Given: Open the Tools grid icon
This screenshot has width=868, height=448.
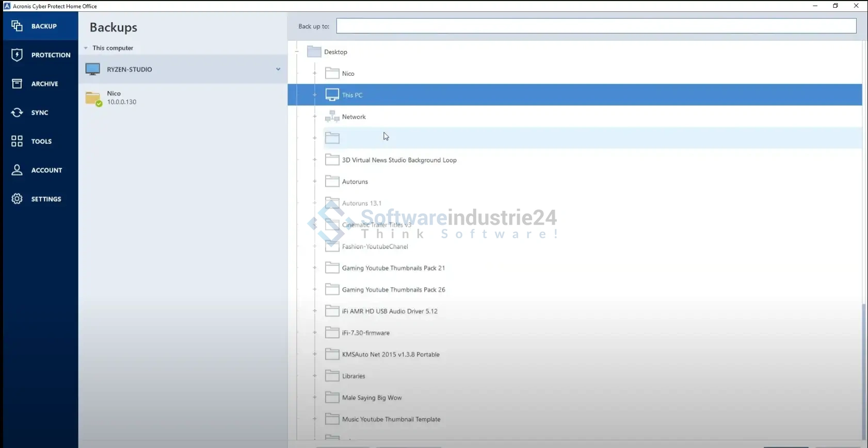Looking at the screenshot, I should tap(17, 141).
